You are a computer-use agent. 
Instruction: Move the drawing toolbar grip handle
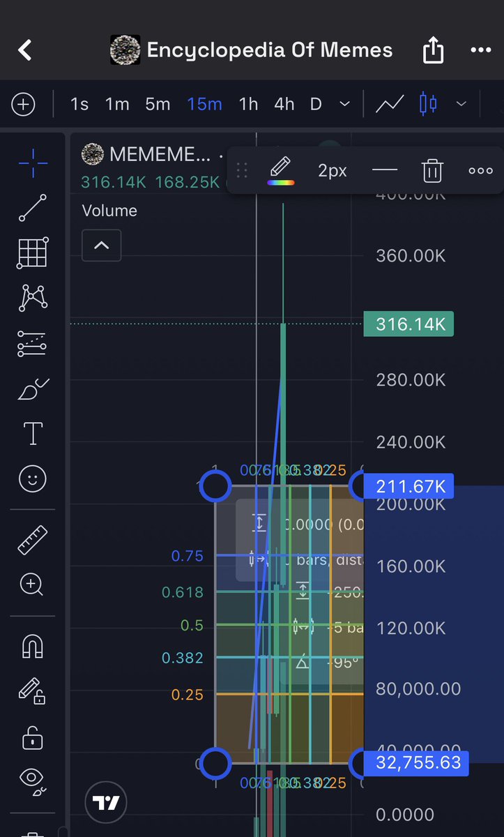point(242,170)
